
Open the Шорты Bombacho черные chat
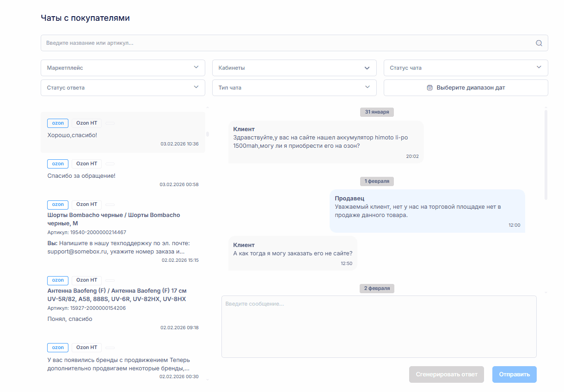(123, 231)
